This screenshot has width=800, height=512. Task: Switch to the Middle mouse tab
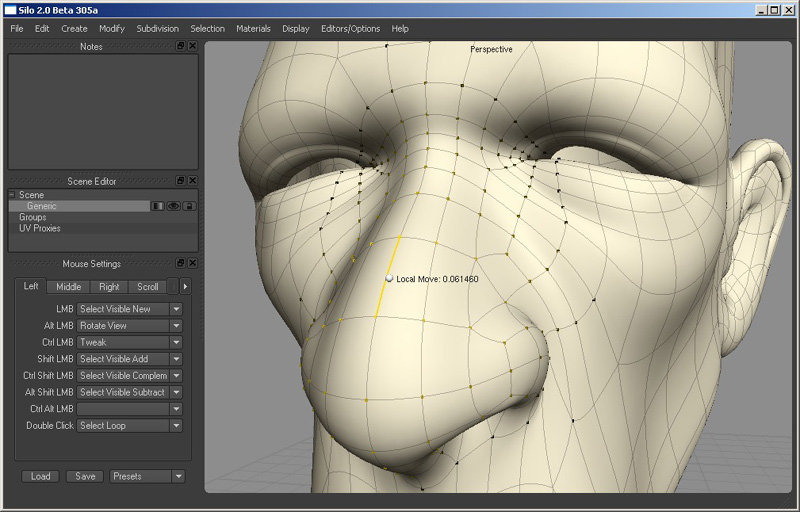pos(69,287)
